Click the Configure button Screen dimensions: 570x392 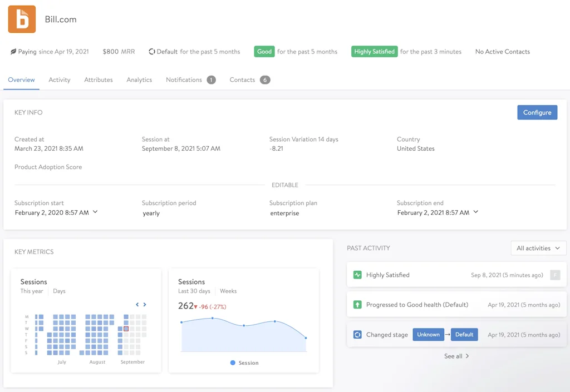click(537, 112)
